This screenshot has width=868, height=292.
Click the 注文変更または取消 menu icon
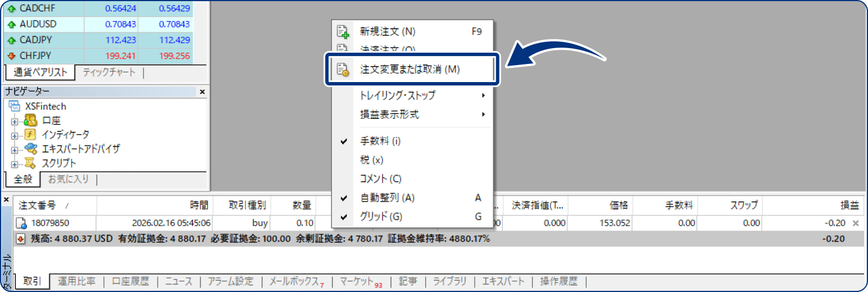tap(343, 70)
